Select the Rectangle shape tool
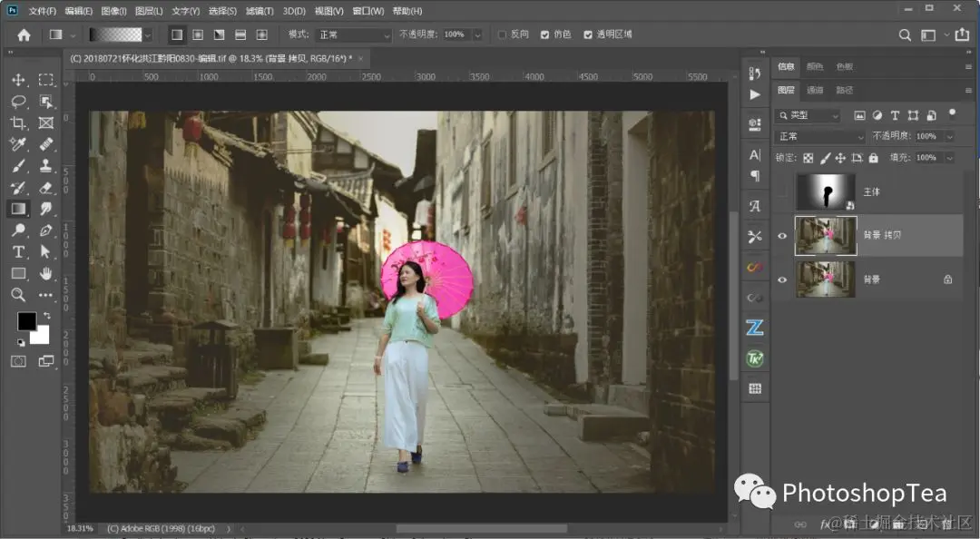 [18, 273]
